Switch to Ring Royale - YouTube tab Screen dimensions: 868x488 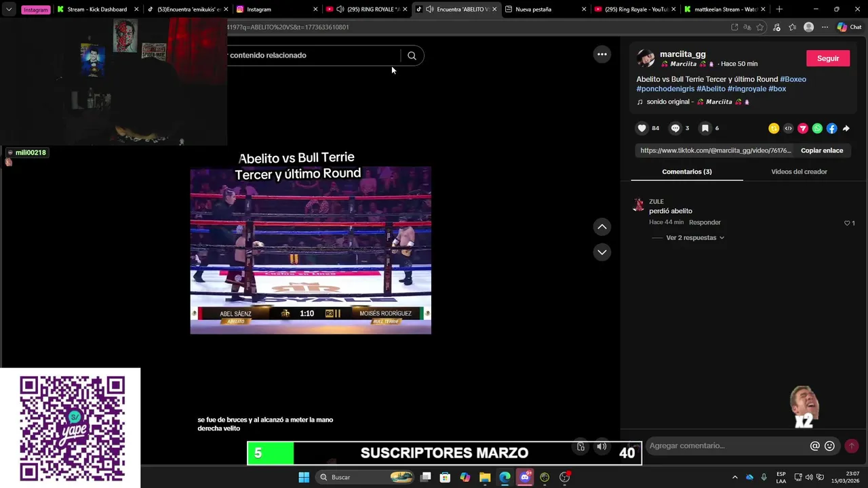click(634, 9)
